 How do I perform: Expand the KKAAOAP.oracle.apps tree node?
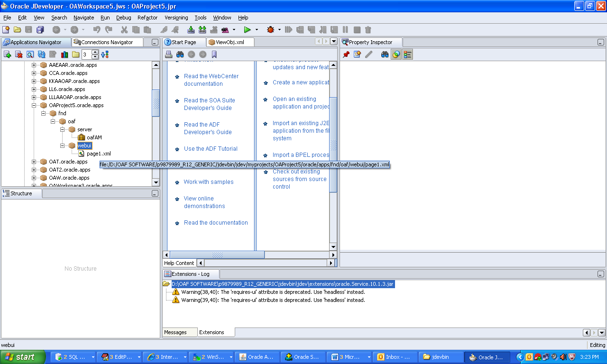[34, 81]
